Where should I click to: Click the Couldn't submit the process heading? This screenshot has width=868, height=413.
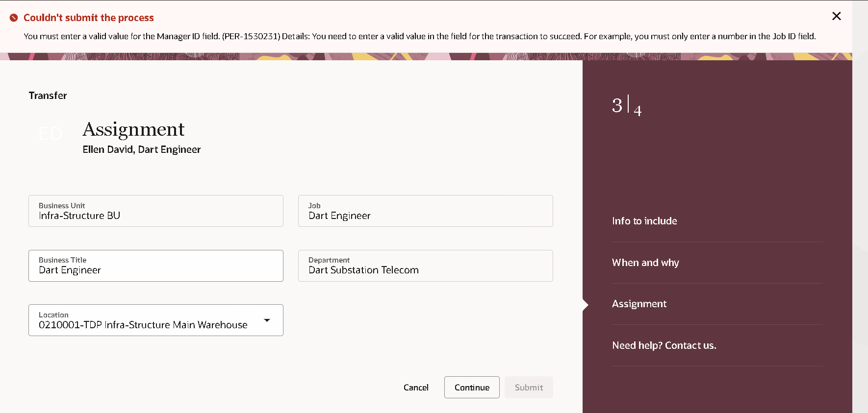(89, 18)
